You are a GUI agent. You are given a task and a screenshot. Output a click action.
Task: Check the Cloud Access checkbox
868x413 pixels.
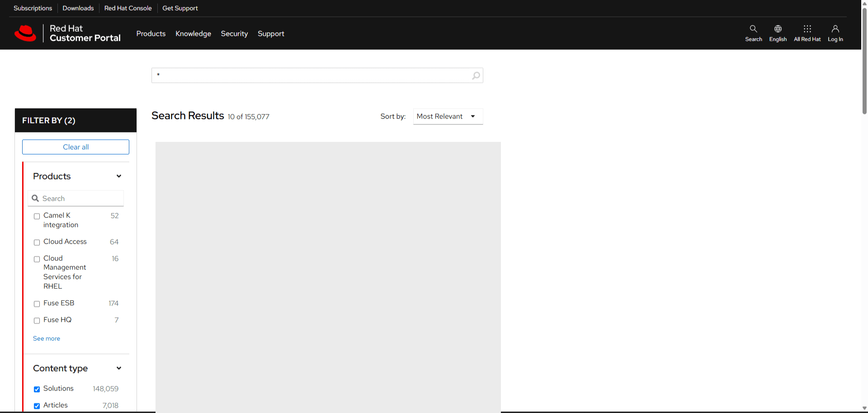click(37, 243)
